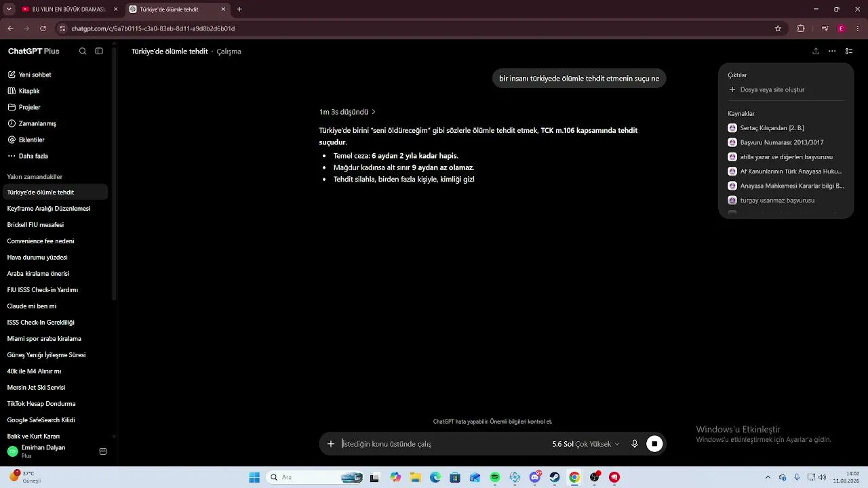Open the Chrome extensions puzzle icon
Viewport: 868px width, 488px height.
pos(801,28)
